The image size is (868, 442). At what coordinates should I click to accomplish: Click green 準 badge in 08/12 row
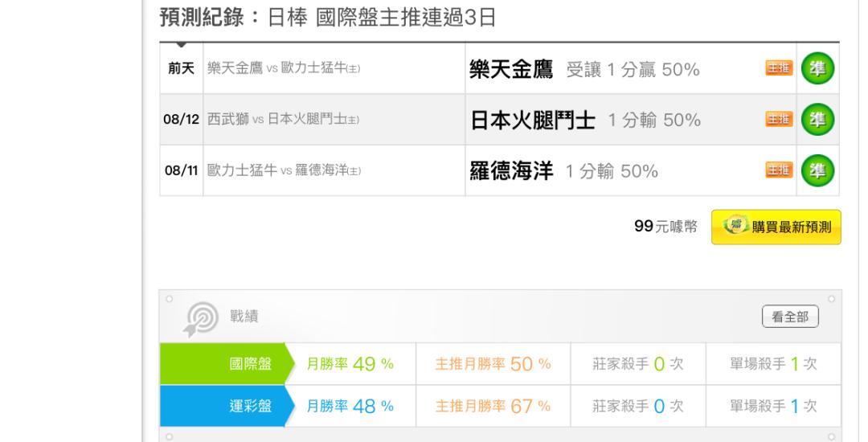pyautogui.click(x=817, y=120)
